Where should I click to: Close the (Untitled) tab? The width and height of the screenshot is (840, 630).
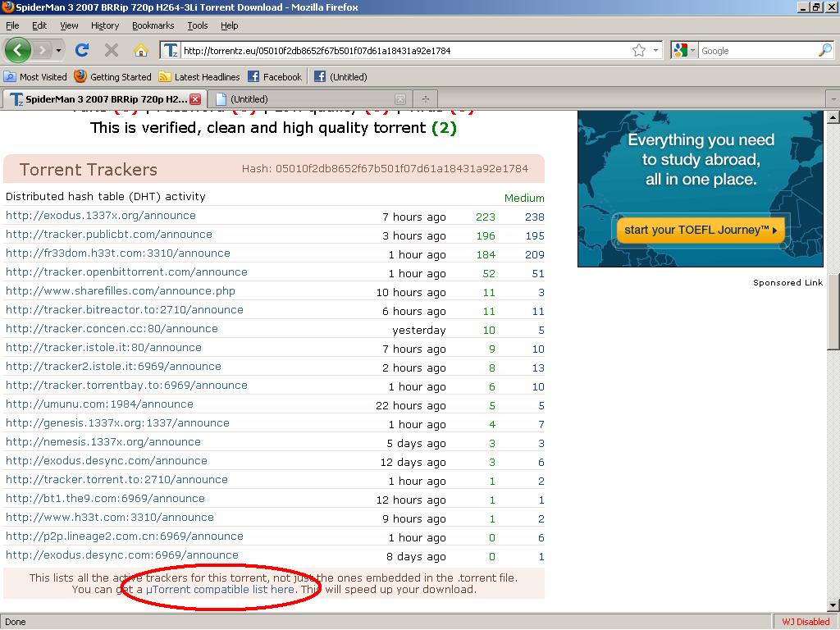click(399, 99)
